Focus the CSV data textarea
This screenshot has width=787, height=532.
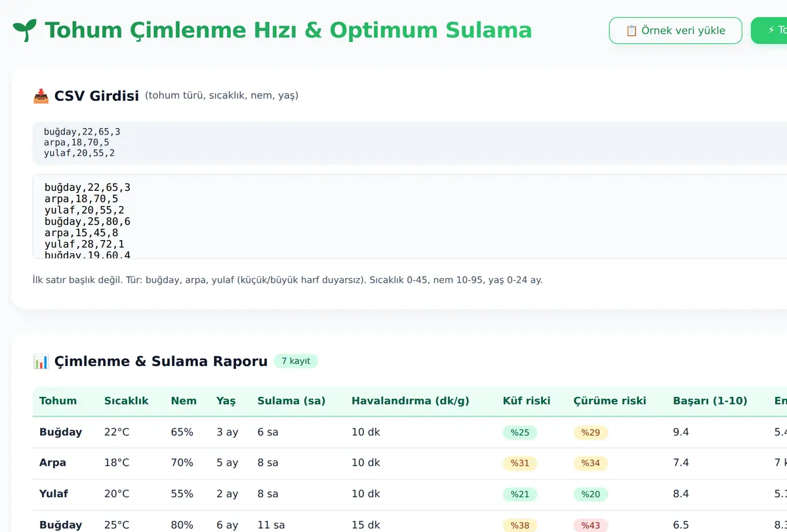pyautogui.click(x=410, y=216)
